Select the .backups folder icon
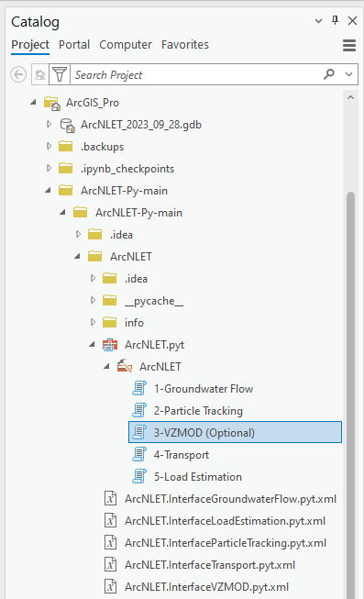364x599 pixels. tap(66, 147)
